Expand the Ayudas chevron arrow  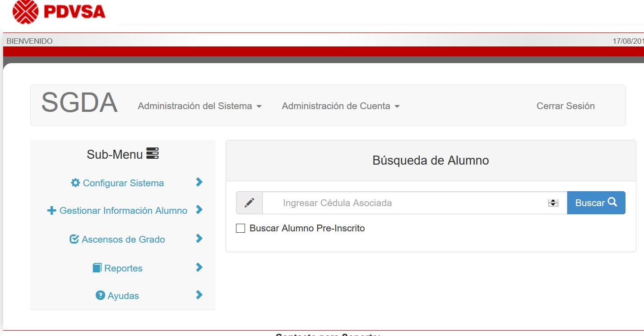point(199,295)
